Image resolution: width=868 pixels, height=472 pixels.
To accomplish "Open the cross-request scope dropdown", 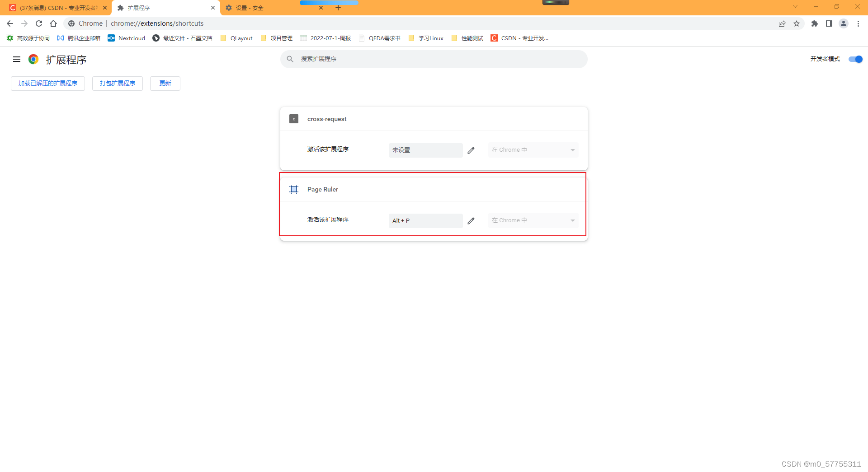I will click(533, 150).
